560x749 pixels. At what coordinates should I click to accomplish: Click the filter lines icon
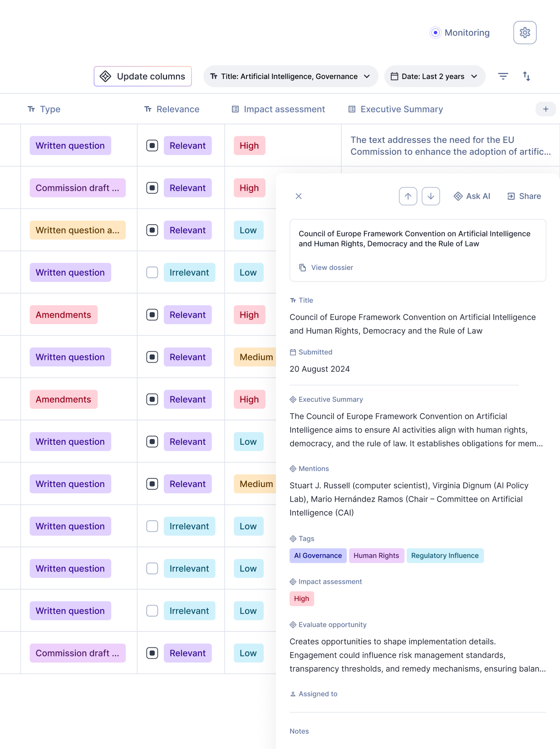click(x=503, y=76)
